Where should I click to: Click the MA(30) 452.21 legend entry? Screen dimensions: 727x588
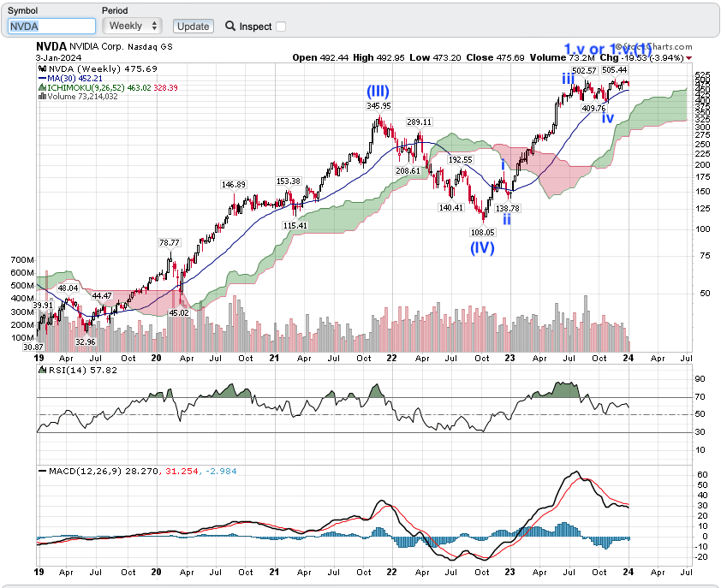(74, 78)
